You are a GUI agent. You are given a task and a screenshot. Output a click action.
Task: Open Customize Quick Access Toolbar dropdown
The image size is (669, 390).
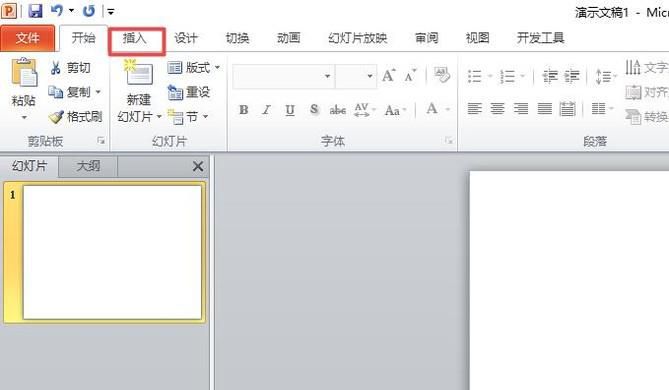coord(111,12)
